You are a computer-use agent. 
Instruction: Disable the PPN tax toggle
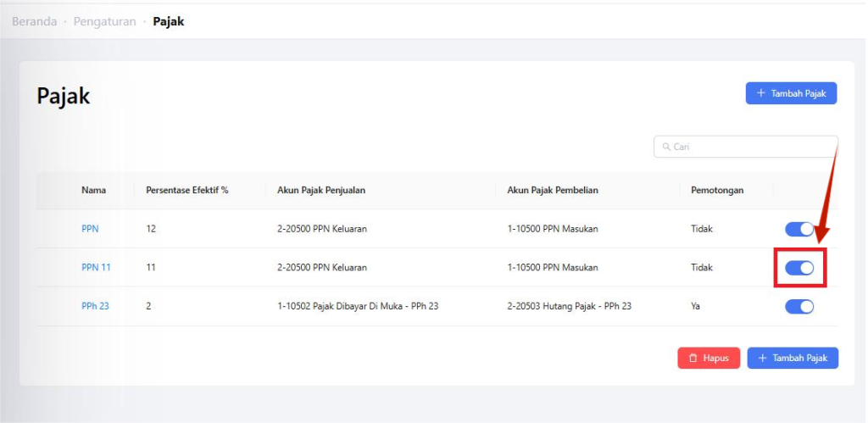click(798, 229)
